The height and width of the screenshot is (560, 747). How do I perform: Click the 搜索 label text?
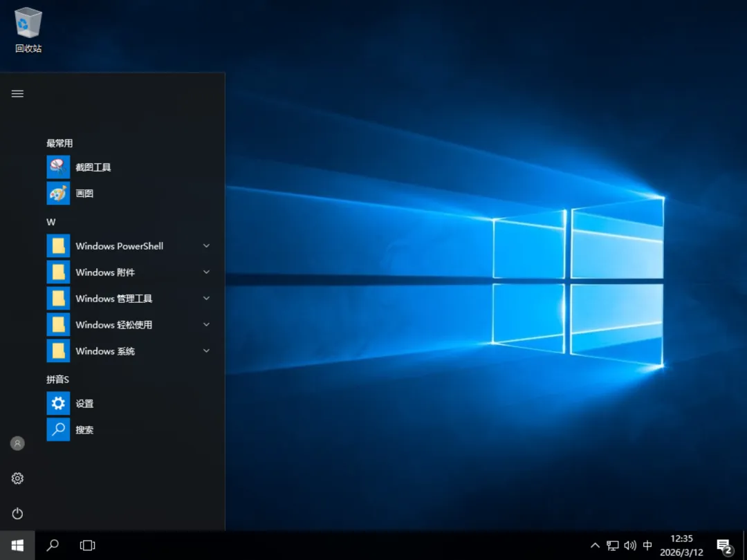click(84, 430)
